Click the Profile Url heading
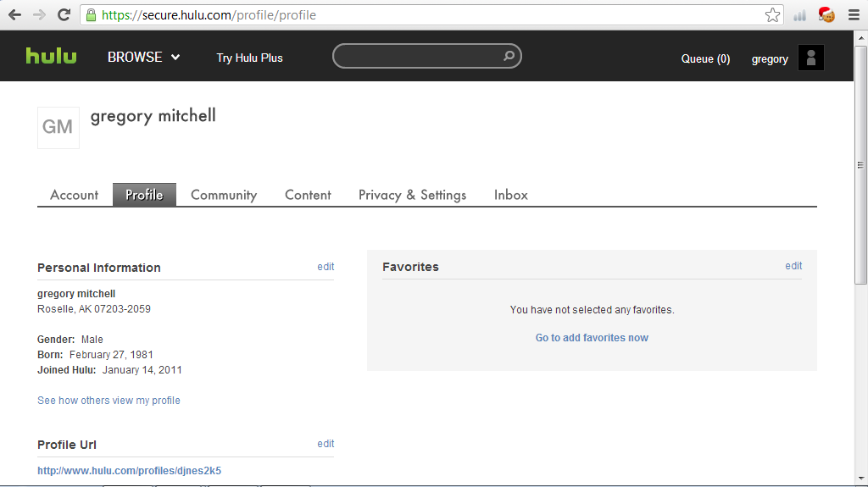The height and width of the screenshot is (487, 868). [66, 445]
